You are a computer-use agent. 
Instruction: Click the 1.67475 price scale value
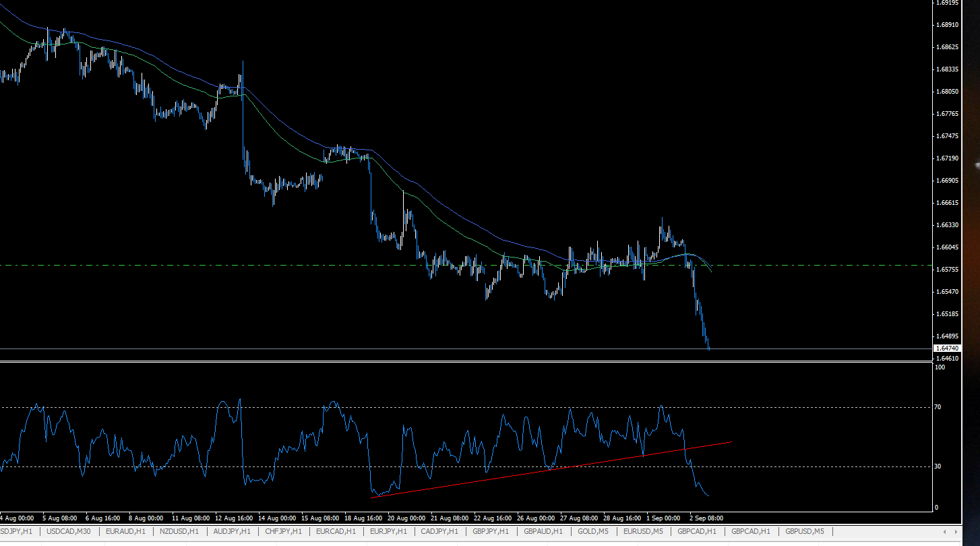pyautogui.click(x=948, y=136)
